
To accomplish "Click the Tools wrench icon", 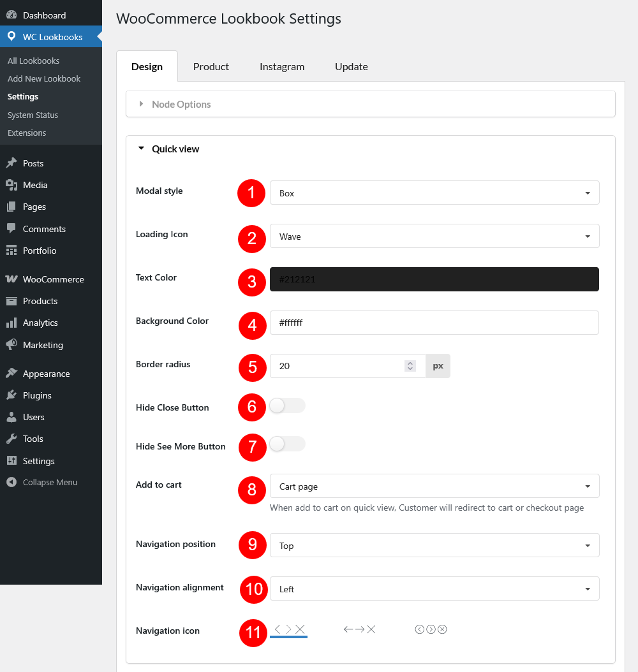I will coord(11,439).
